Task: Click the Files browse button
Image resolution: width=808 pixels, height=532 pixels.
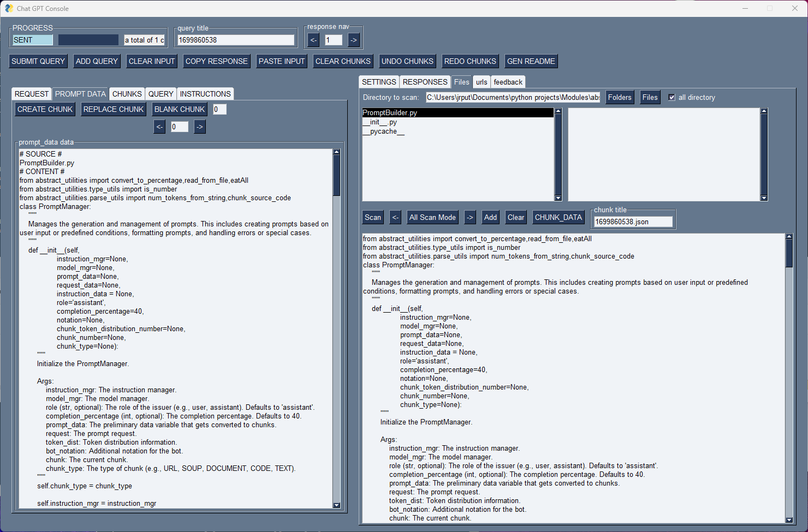Action: (650, 97)
